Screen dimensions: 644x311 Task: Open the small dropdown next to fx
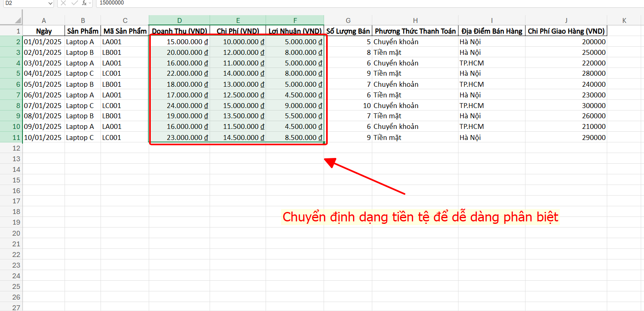90,3
